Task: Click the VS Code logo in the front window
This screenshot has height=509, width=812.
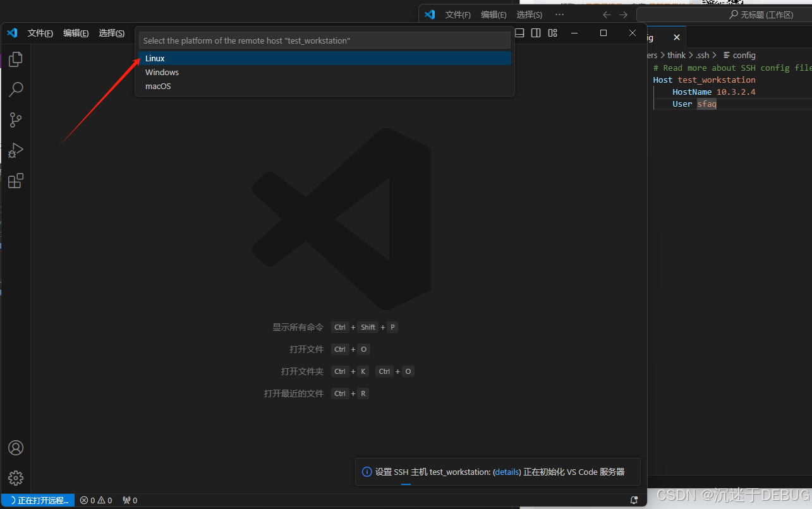Action: click(12, 33)
